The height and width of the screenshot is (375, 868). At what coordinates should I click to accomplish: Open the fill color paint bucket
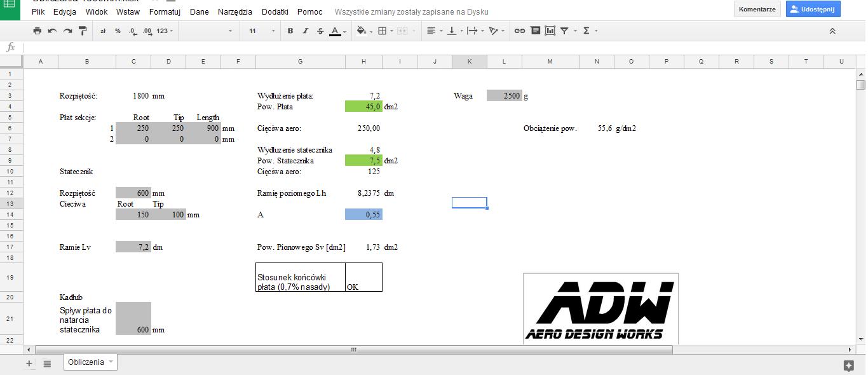click(x=362, y=31)
